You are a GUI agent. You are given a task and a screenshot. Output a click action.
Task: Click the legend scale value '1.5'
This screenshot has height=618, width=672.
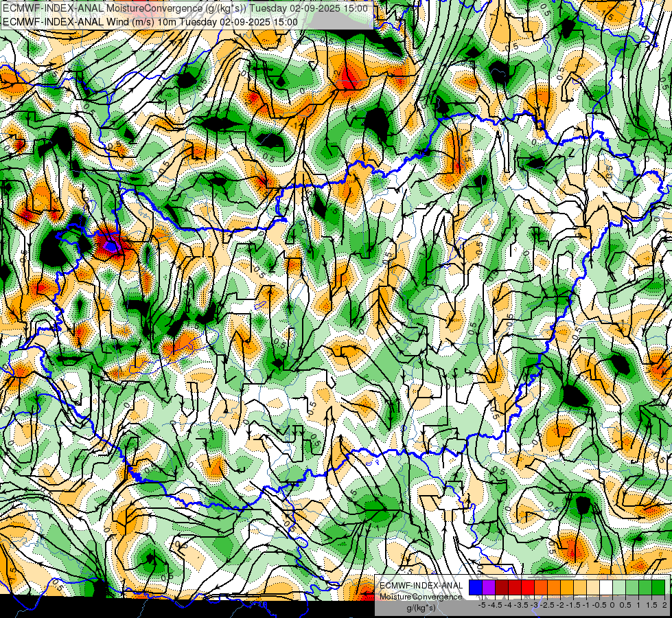[x=651, y=605]
